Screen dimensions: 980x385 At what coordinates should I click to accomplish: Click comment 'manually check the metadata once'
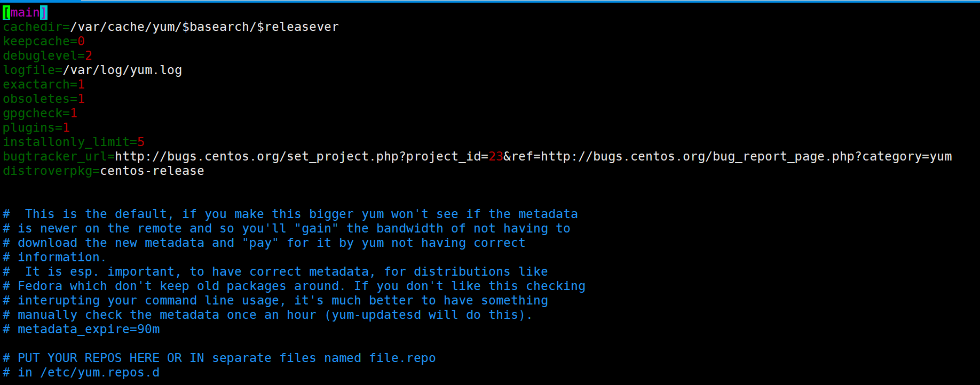click(x=268, y=315)
